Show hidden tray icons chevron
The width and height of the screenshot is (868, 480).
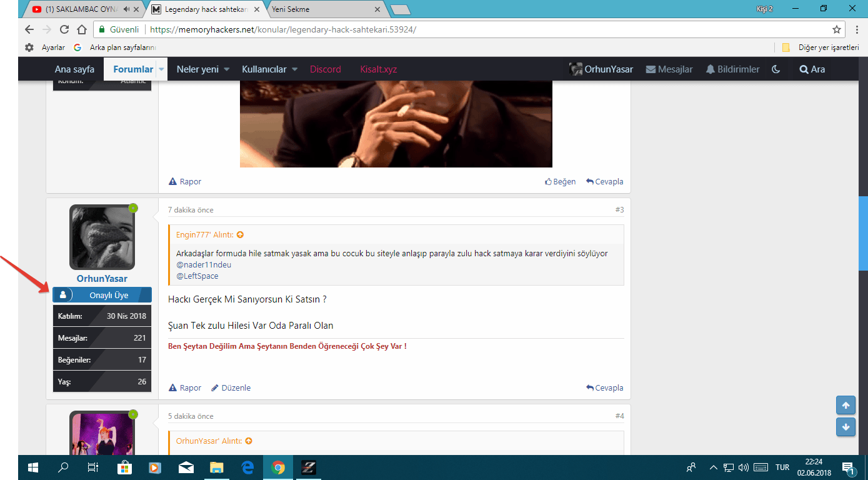(x=713, y=467)
